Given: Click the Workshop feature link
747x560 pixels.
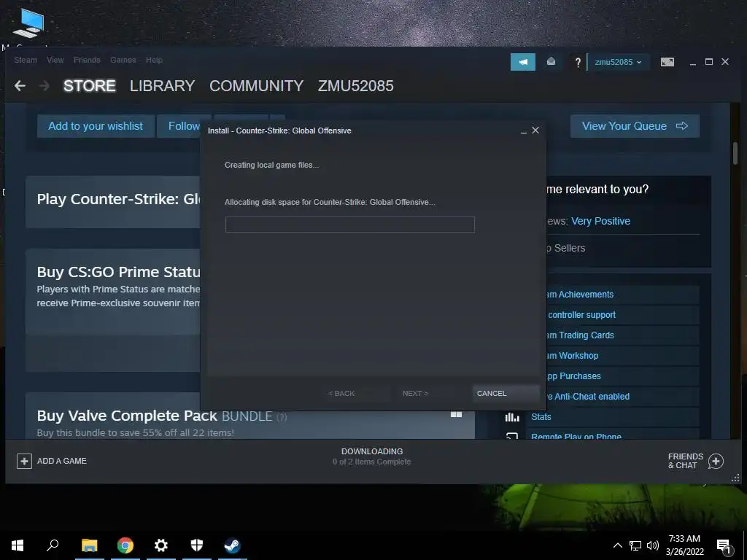Looking at the screenshot, I should click(572, 356).
